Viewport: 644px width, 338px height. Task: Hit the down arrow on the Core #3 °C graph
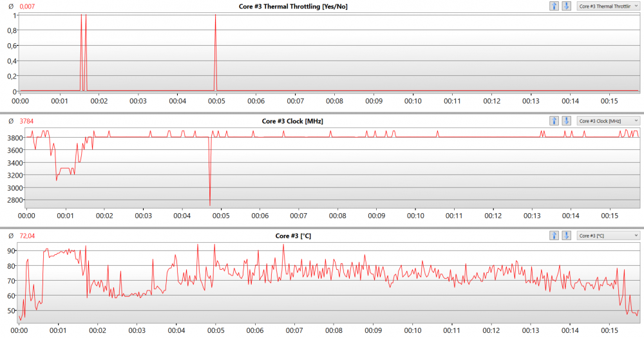pyautogui.click(x=566, y=236)
